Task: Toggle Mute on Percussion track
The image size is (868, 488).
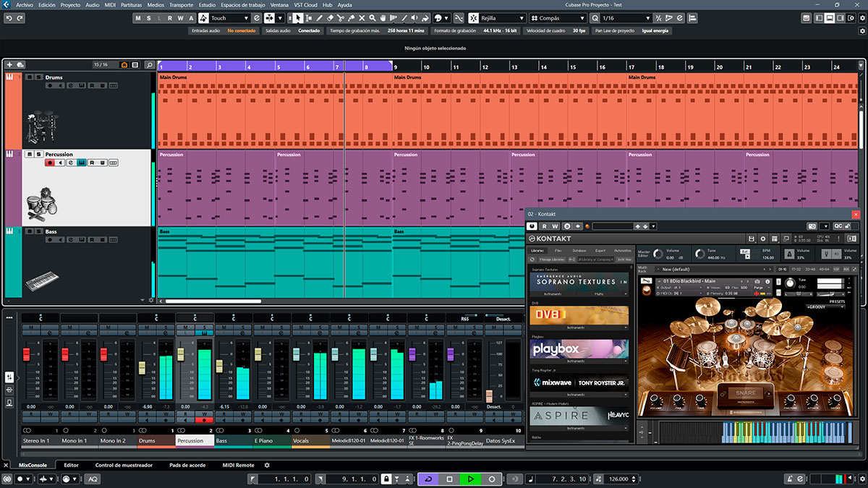Action: tap(30, 154)
